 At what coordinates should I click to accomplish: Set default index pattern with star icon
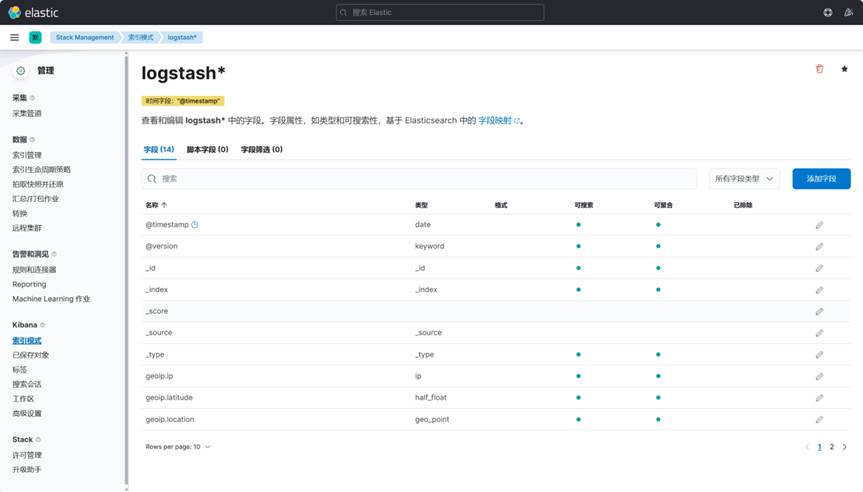pyautogui.click(x=844, y=69)
